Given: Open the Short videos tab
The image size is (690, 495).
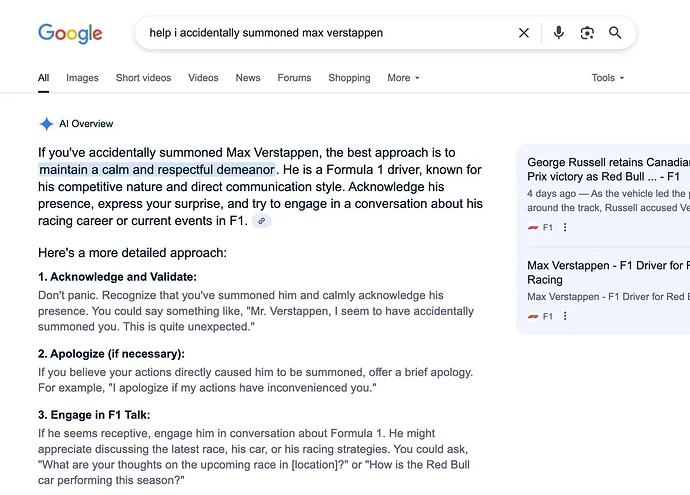Looking at the screenshot, I should (143, 78).
